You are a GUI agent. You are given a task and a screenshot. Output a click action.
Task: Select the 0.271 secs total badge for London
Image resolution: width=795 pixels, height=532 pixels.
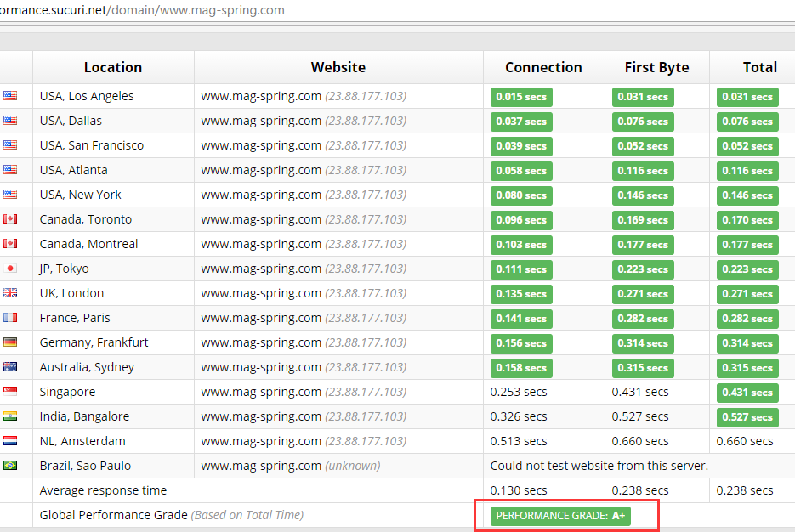coord(747,294)
